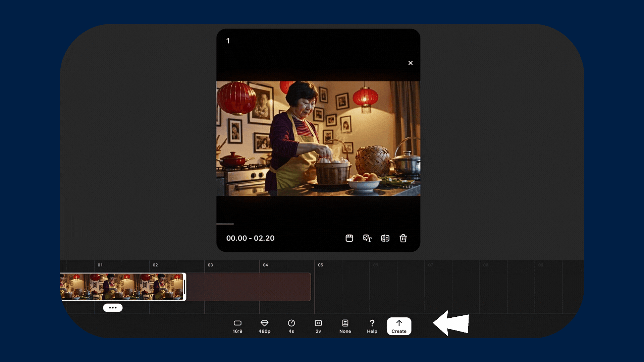
Task: Click the scene number 1 on the preview card
Action: point(228,41)
